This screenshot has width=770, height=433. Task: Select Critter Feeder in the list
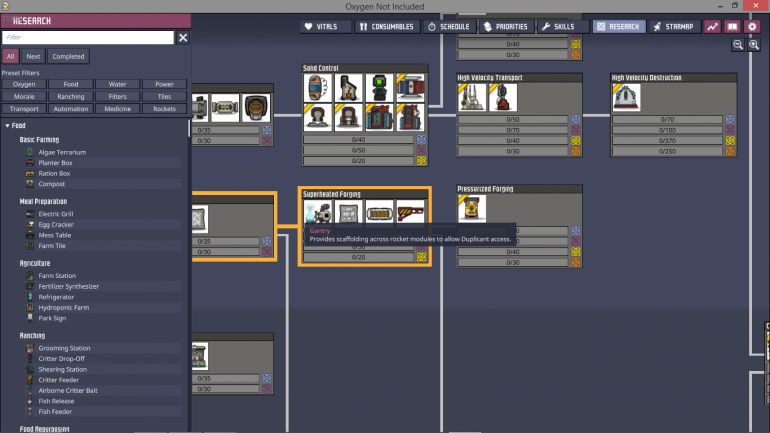103,380
